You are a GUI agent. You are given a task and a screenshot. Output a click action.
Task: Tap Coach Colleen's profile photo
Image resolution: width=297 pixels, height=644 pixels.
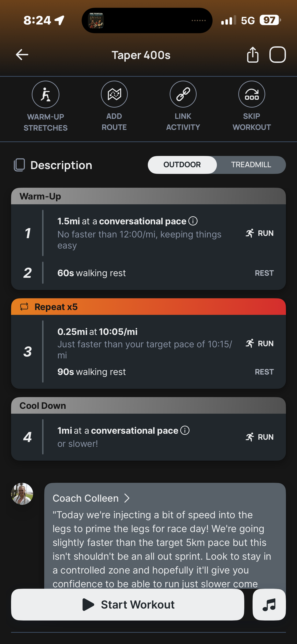tap(22, 494)
